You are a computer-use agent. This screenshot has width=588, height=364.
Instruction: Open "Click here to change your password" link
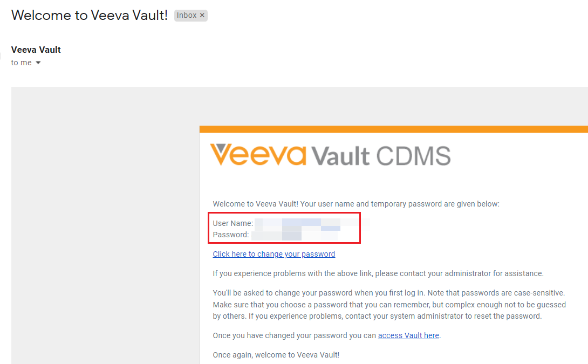(274, 254)
